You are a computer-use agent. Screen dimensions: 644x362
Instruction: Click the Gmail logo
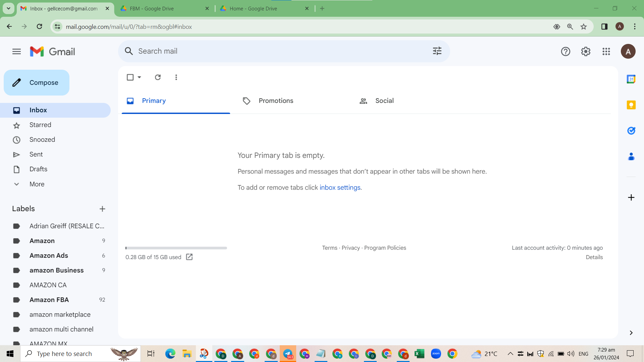[x=52, y=51]
